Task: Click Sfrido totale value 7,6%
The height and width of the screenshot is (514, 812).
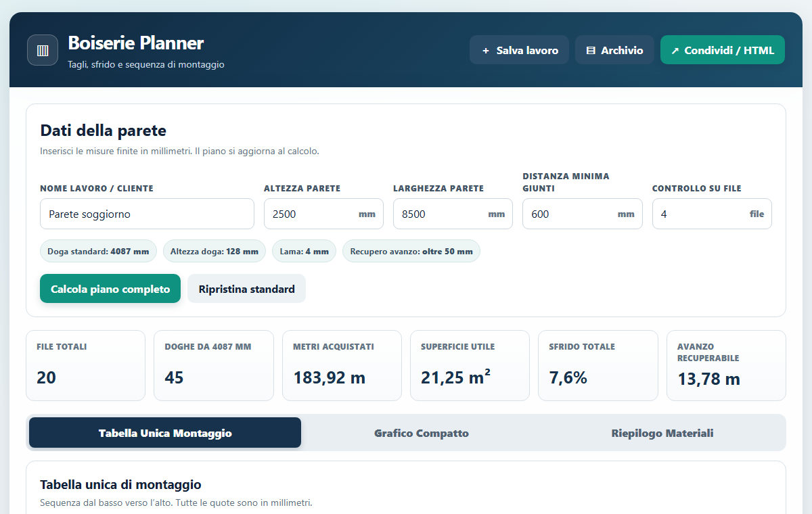Action: click(568, 377)
